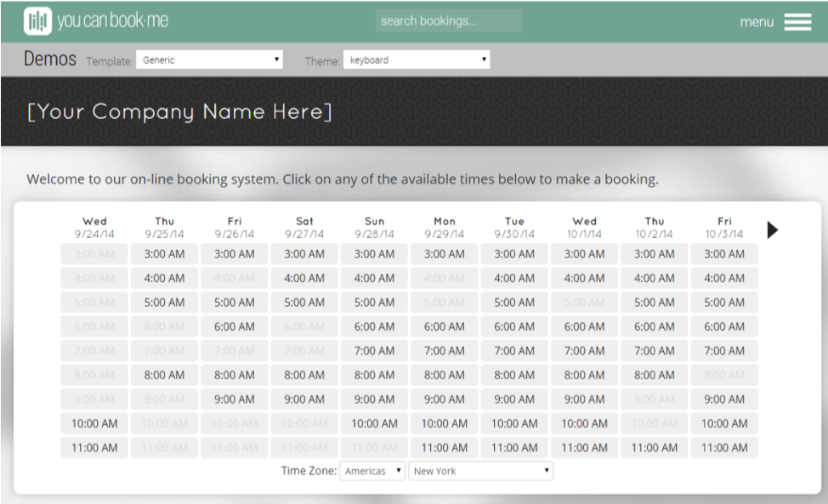Pick 5:00 AM on Tue 9/30/14
828x504 pixels.
(514, 303)
